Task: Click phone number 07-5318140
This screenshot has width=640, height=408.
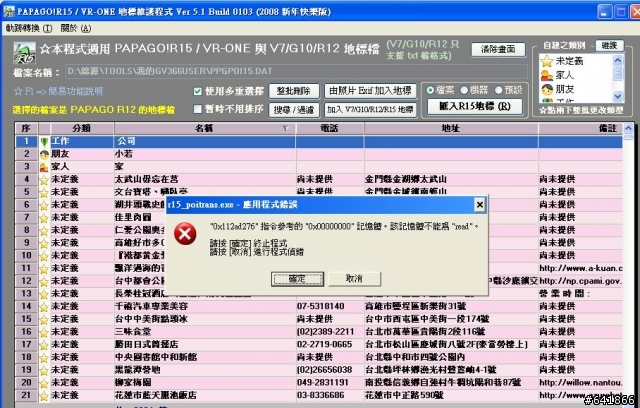Action: tap(321, 307)
